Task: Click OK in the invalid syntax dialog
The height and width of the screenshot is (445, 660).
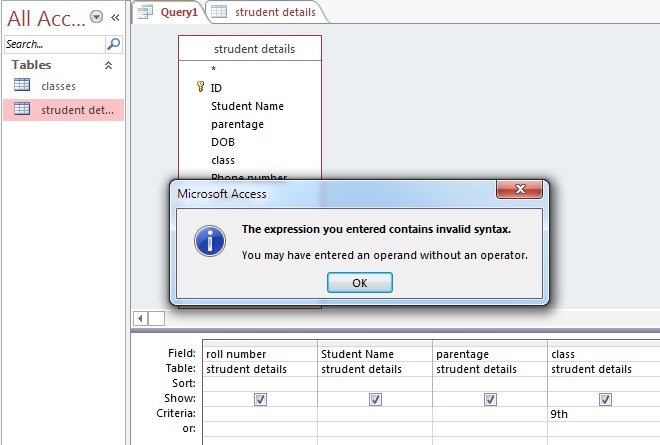Action: (359, 282)
